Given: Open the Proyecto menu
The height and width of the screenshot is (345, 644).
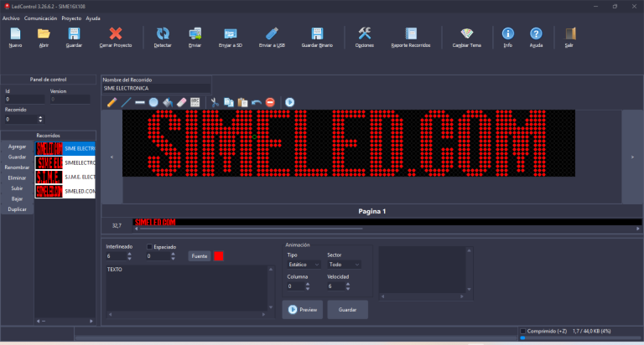Looking at the screenshot, I should [x=71, y=18].
